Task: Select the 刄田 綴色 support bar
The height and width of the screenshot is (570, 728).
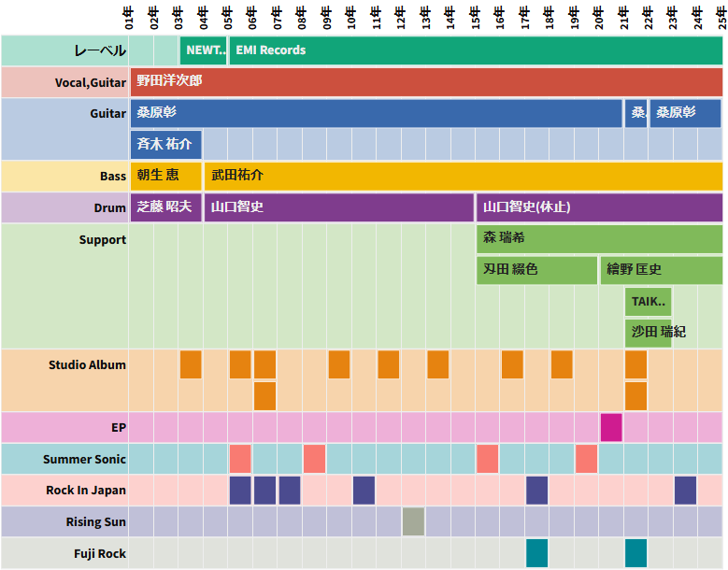Action: (x=536, y=270)
